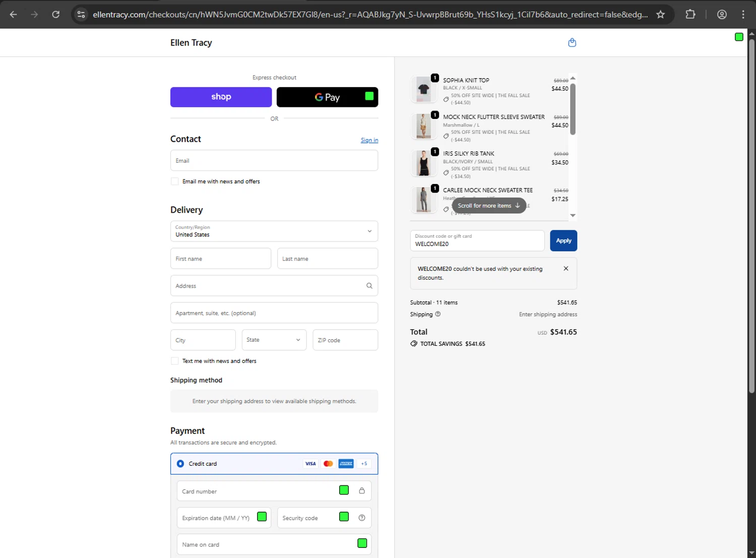Click the Total Savings tag icon
Image resolution: width=756 pixels, height=558 pixels.
(414, 344)
